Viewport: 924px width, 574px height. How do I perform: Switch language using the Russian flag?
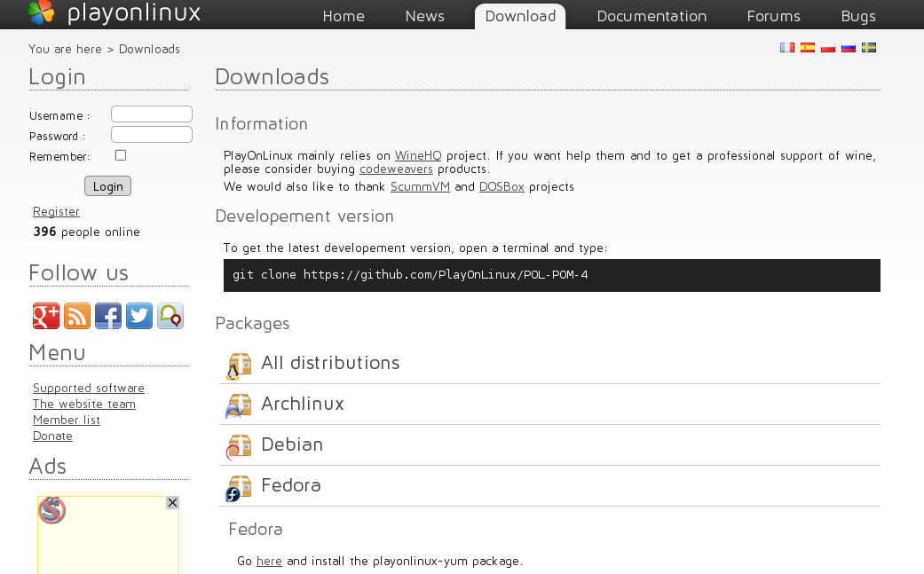pyautogui.click(x=849, y=48)
